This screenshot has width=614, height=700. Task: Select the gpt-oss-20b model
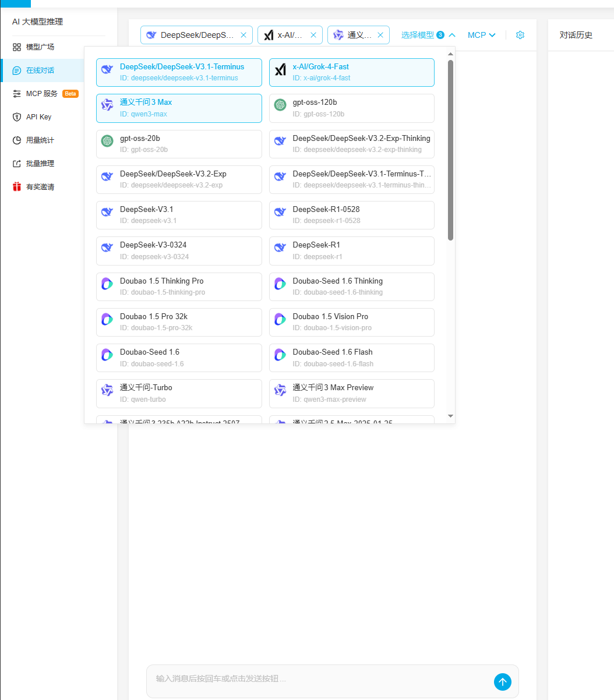[179, 144]
